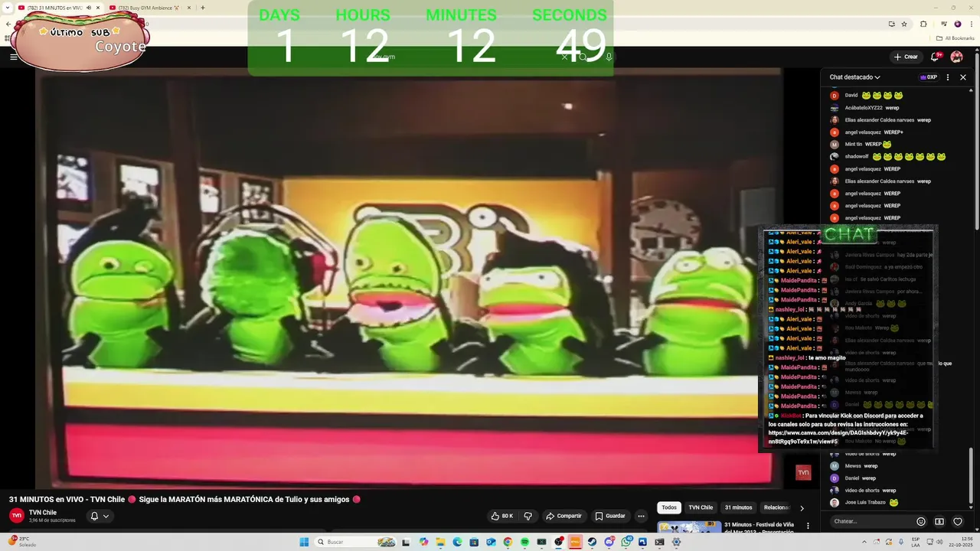This screenshot has height=551, width=980.
Task: Click install app icon in address bar
Action: 892,24
